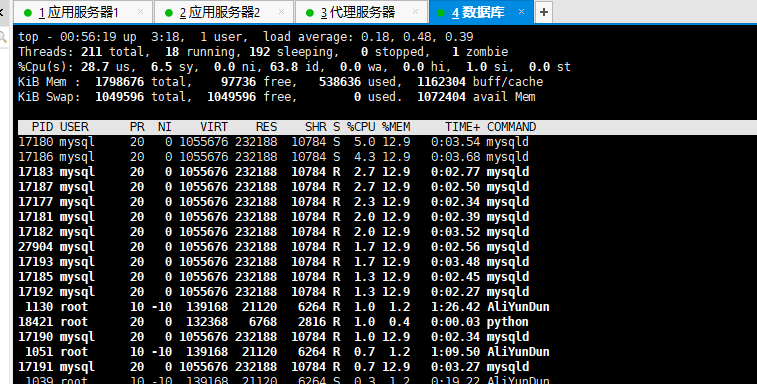Screen dimensions: 757x384
Task: Click AliYunDun command with TIME+ 1:09.50
Action: click(x=518, y=352)
